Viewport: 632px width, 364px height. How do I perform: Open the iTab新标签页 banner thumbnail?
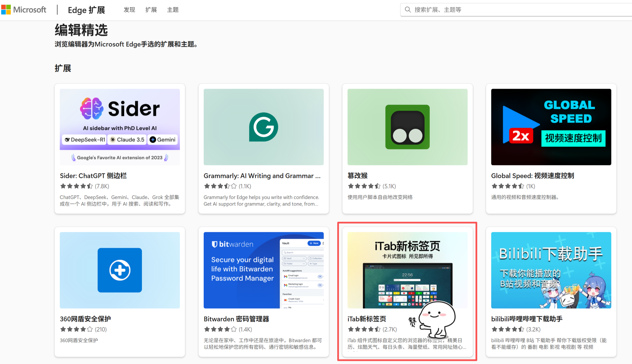(407, 270)
